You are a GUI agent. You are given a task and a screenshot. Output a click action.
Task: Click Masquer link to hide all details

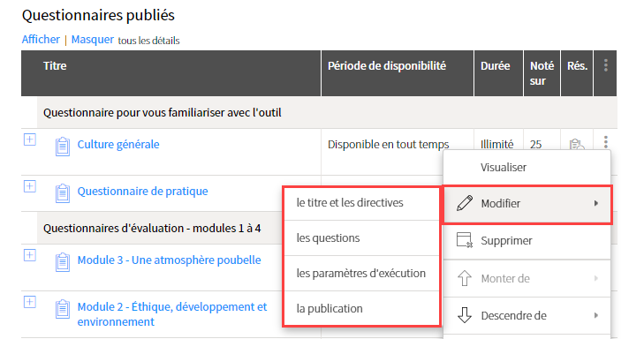pyautogui.click(x=93, y=40)
